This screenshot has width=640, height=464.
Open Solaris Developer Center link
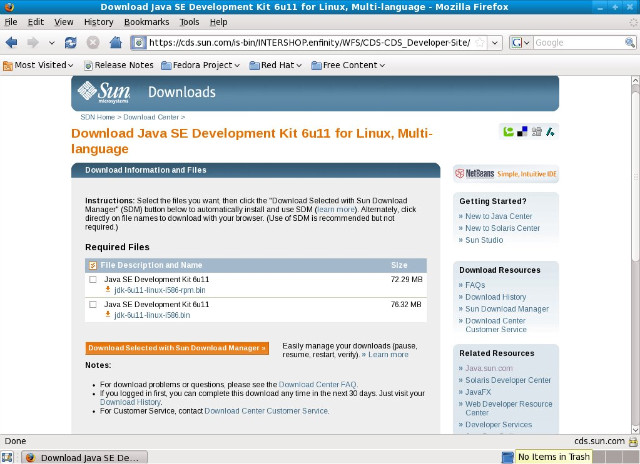pyautogui.click(x=508, y=380)
